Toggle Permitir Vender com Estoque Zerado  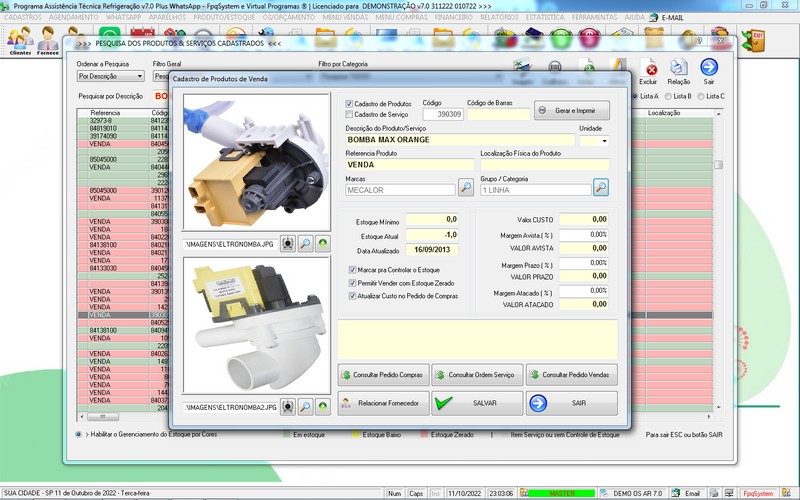350,283
